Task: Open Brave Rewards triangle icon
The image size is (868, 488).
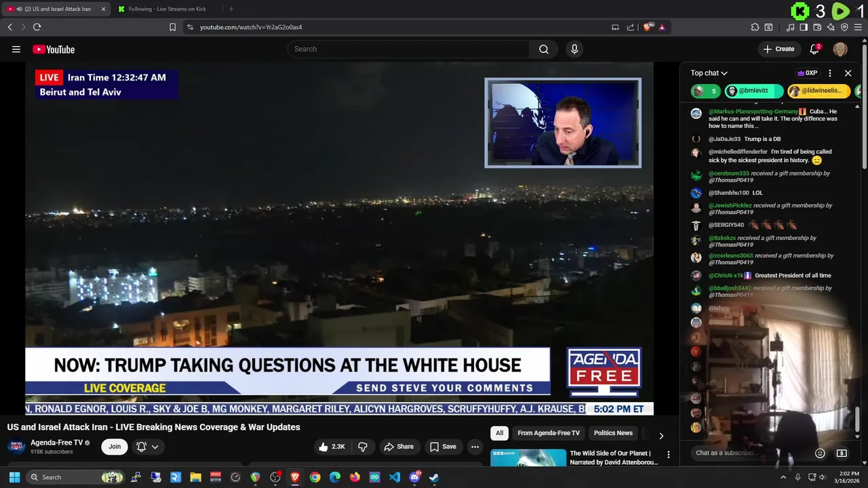Action: click(662, 27)
